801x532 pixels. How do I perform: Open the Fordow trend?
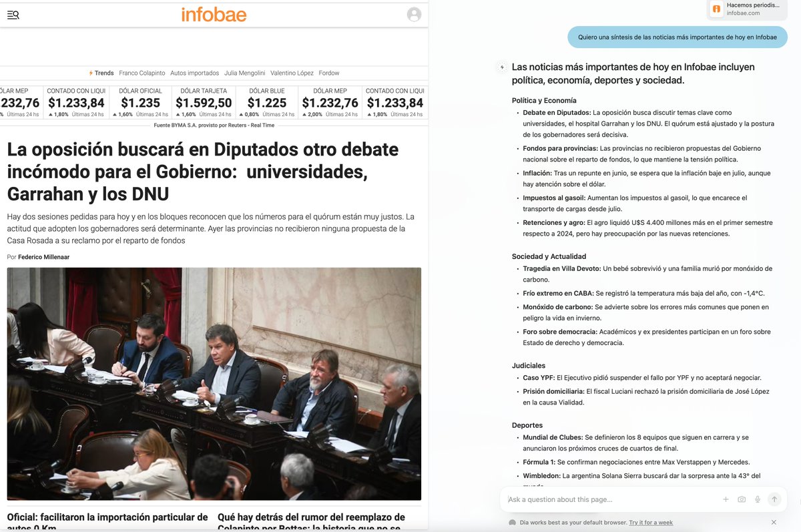point(329,73)
